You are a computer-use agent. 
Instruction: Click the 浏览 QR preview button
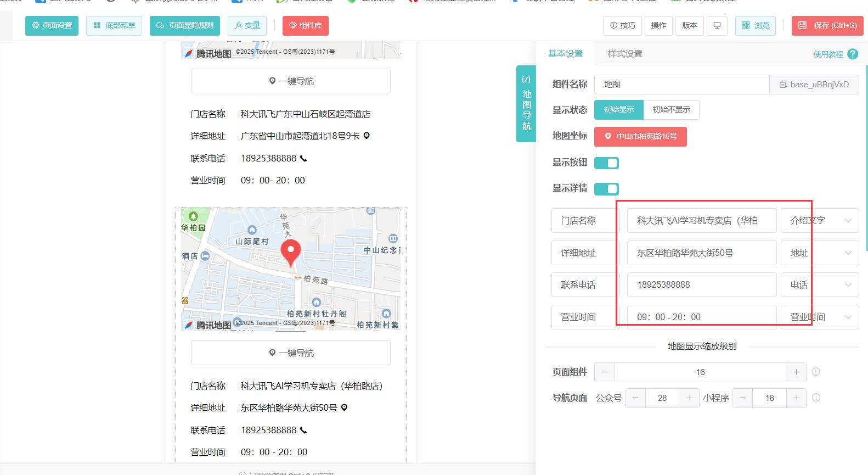point(756,26)
